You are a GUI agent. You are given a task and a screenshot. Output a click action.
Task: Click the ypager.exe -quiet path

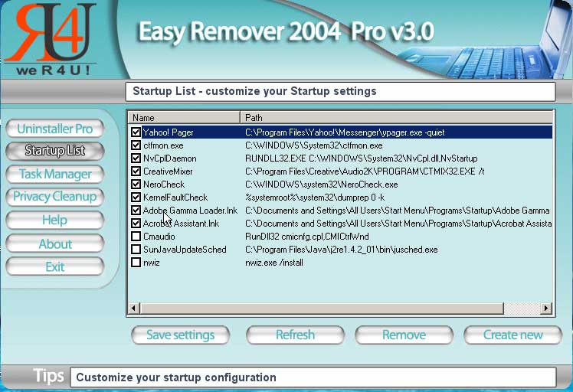(345, 132)
